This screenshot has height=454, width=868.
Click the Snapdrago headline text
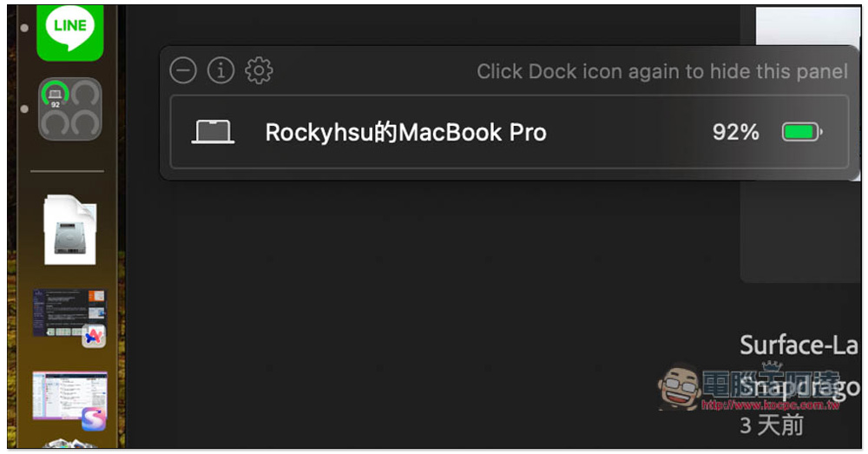(x=799, y=386)
